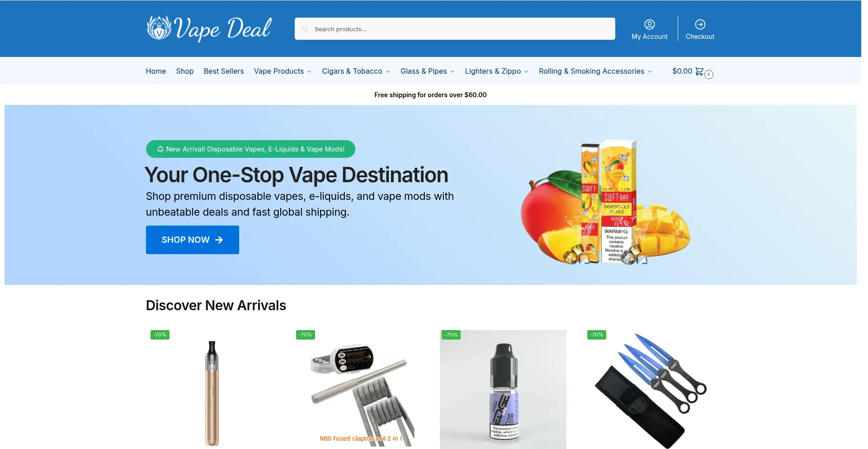Click the Checkout arrow icon

(x=700, y=24)
